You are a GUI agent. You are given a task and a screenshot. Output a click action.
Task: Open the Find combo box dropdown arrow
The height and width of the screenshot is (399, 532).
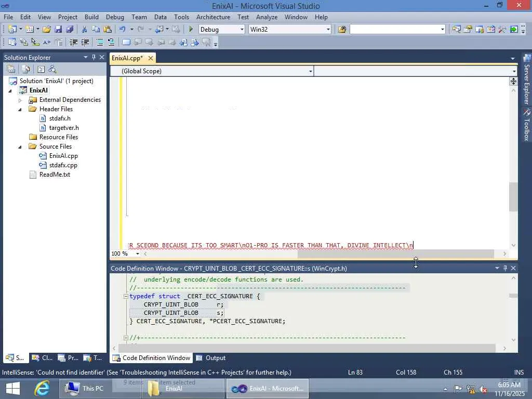click(442, 30)
